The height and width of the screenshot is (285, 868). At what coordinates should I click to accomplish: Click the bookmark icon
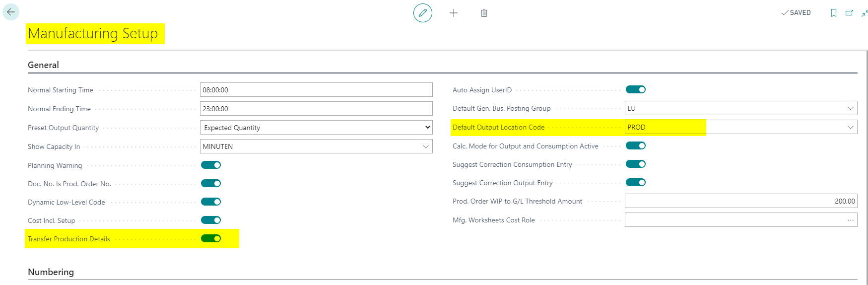click(834, 13)
